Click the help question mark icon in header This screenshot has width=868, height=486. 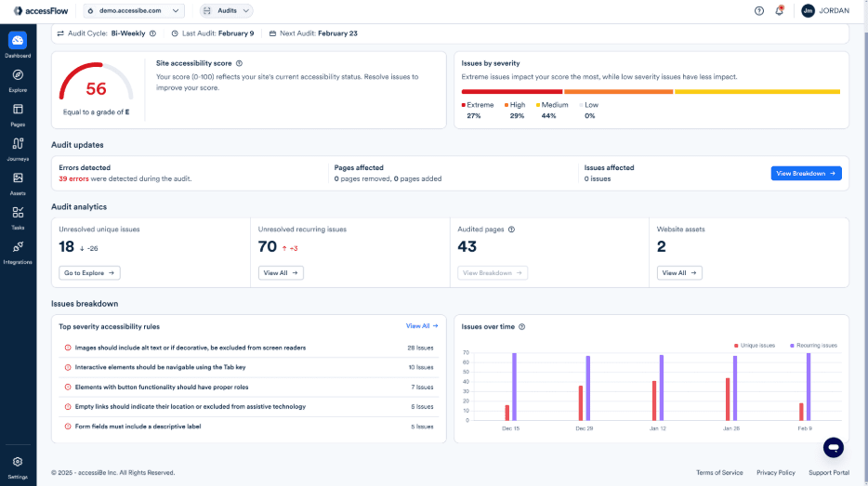click(759, 10)
